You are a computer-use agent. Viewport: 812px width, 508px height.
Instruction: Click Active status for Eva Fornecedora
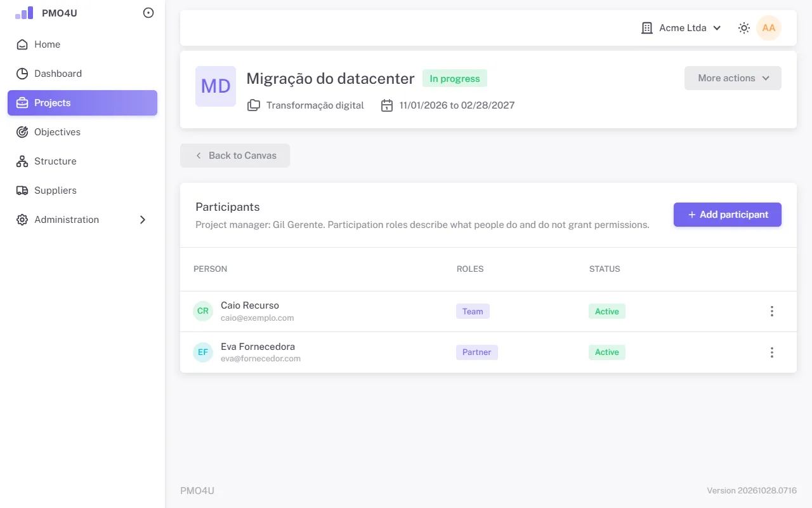607,352
